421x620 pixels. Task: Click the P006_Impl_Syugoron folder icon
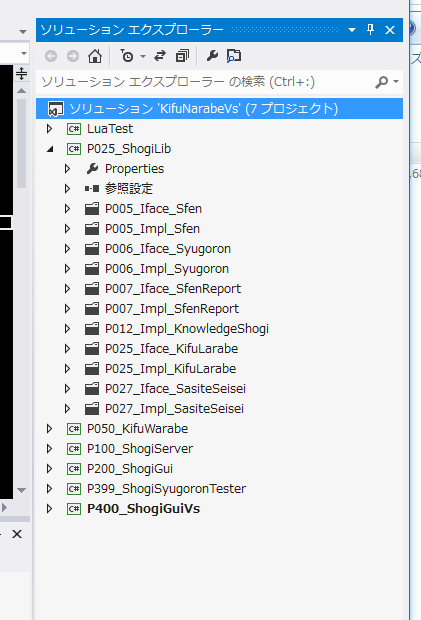(92, 269)
